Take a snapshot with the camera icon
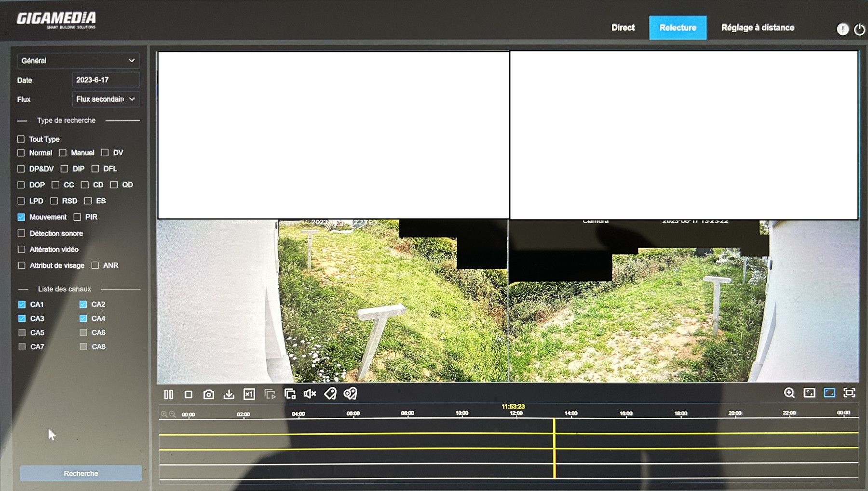This screenshot has width=868, height=491. pyautogui.click(x=209, y=394)
